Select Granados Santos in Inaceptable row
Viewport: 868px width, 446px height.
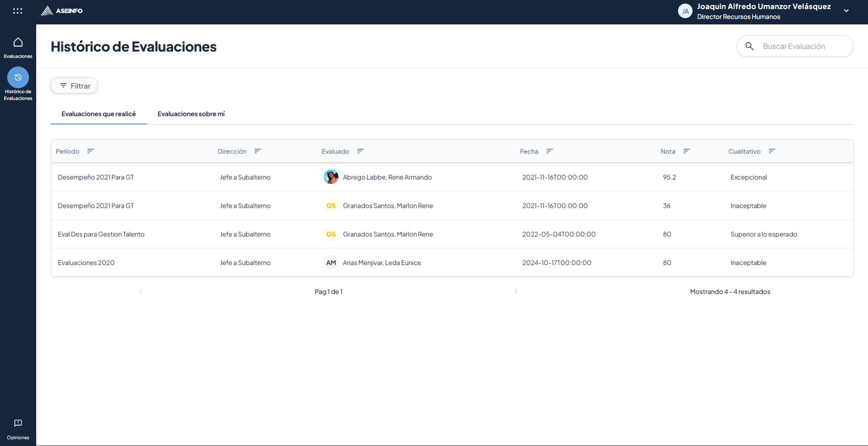tap(388, 206)
